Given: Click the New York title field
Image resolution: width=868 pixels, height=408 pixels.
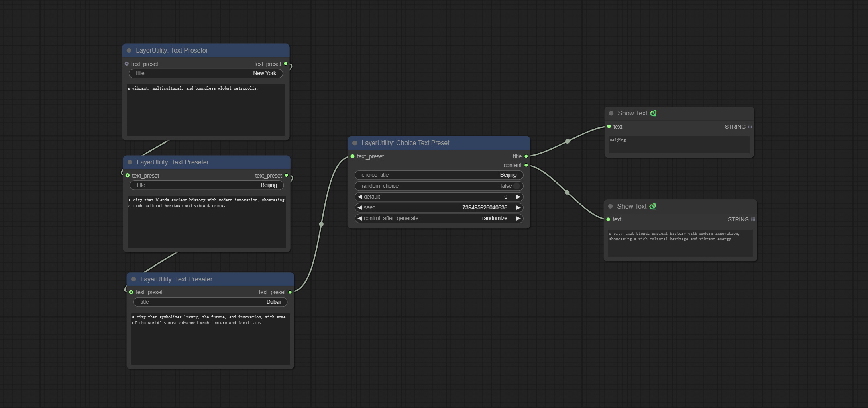Looking at the screenshot, I should click(206, 74).
